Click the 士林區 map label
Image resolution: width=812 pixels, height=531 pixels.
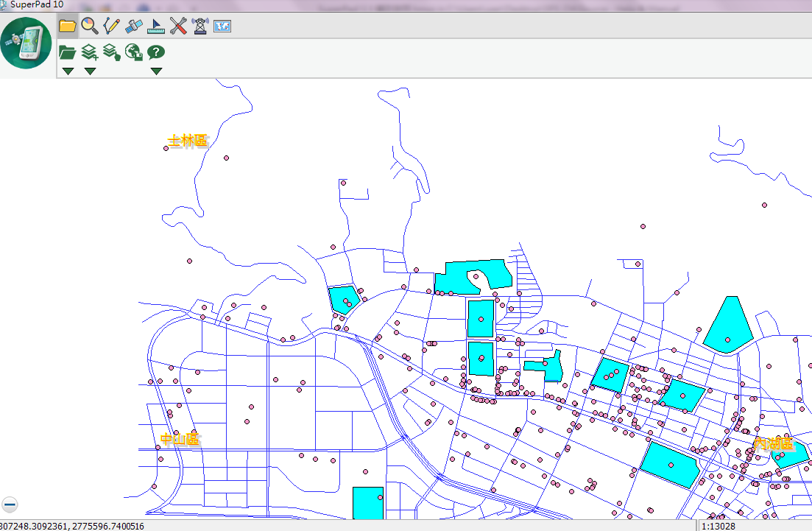[x=188, y=141]
